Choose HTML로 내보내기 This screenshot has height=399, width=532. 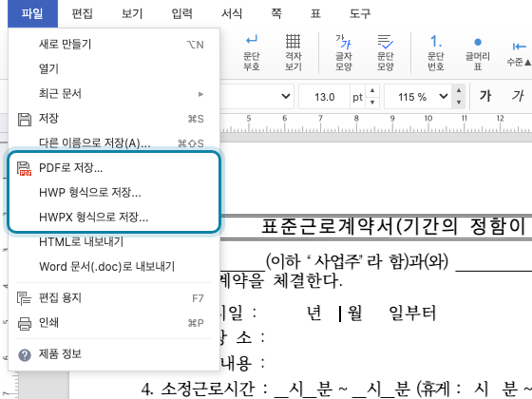click(x=114, y=242)
